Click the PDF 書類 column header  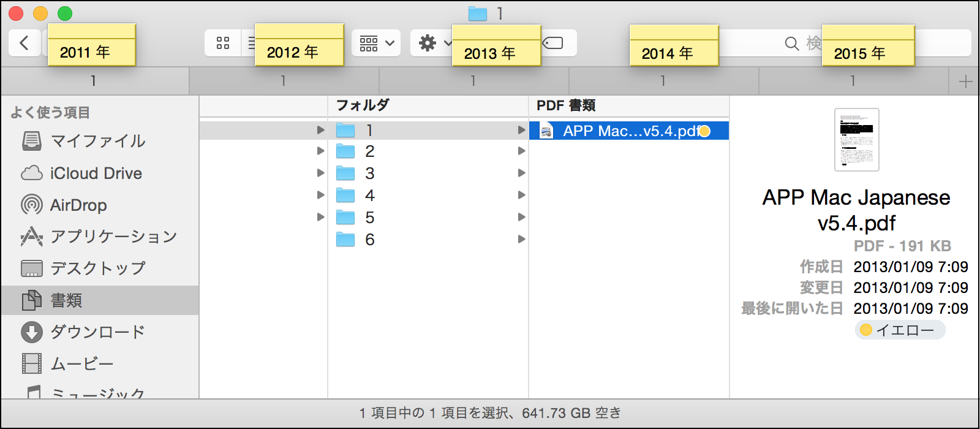pyautogui.click(x=566, y=105)
